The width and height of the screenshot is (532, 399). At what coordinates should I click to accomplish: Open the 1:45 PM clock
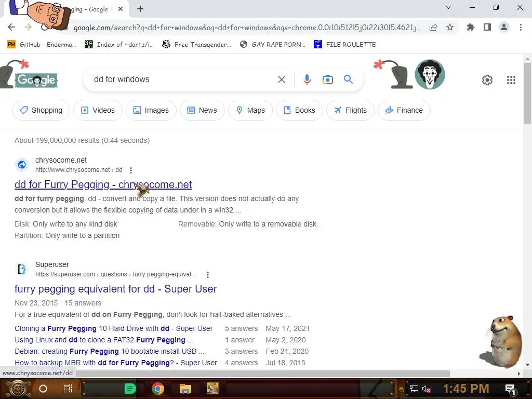click(x=466, y=389)
